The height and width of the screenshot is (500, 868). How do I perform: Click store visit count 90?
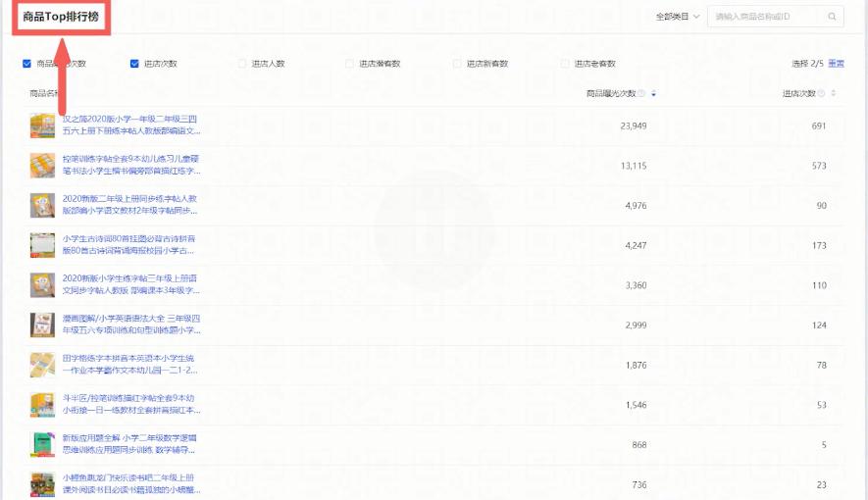pyautogui.click(x=822, y=206)
